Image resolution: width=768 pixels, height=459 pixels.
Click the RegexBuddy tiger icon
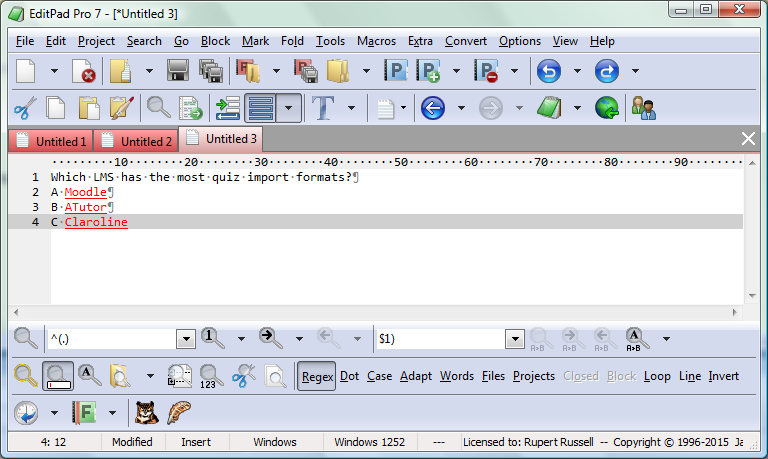pos(146,412)
